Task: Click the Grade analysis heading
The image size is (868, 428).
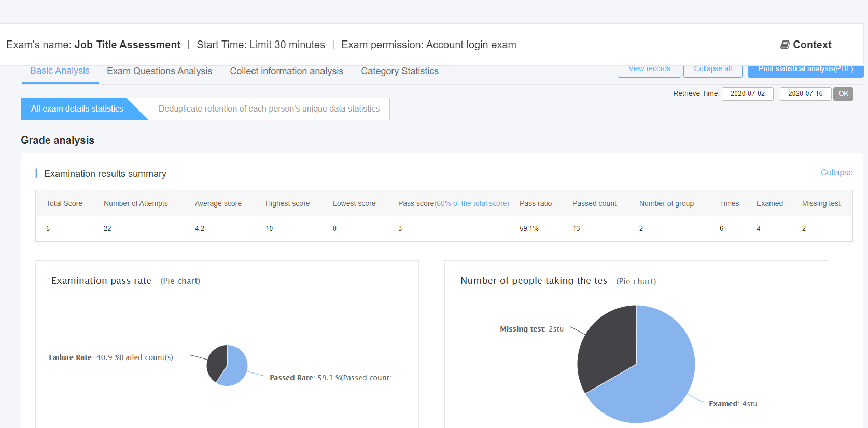Action: (x=58, y=140)
